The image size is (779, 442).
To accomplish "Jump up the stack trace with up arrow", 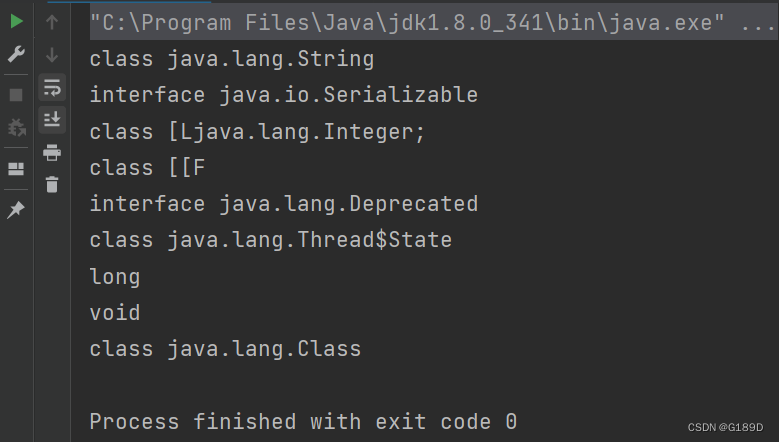I will (52, 22).
